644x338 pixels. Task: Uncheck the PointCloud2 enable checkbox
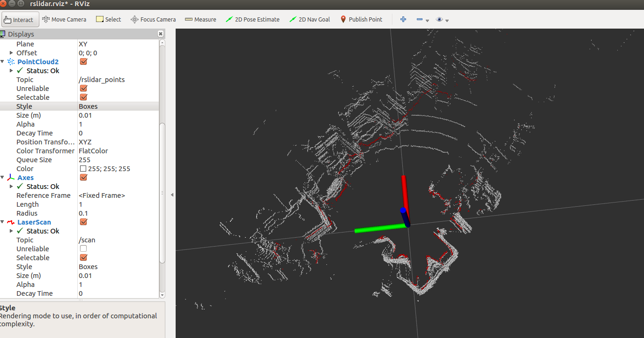pyautogui.click(x=83, y=61)
